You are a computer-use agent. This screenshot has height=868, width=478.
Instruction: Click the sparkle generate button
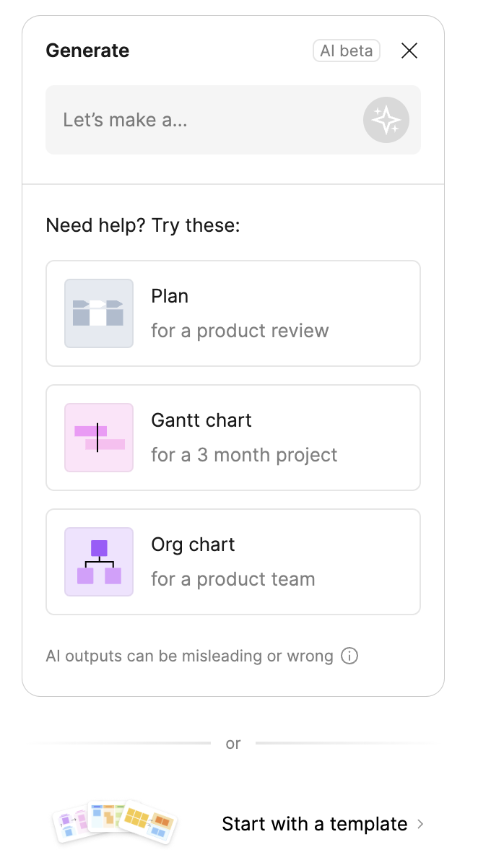pos(386,120)
